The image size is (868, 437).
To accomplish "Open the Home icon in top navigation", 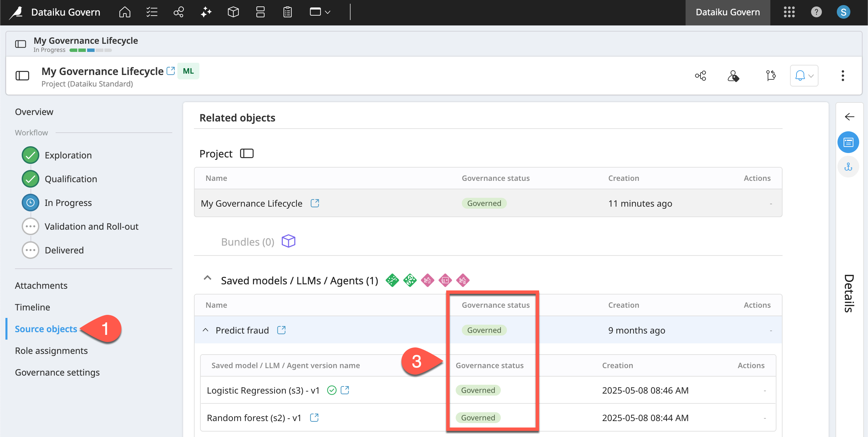I will [124, 12].
